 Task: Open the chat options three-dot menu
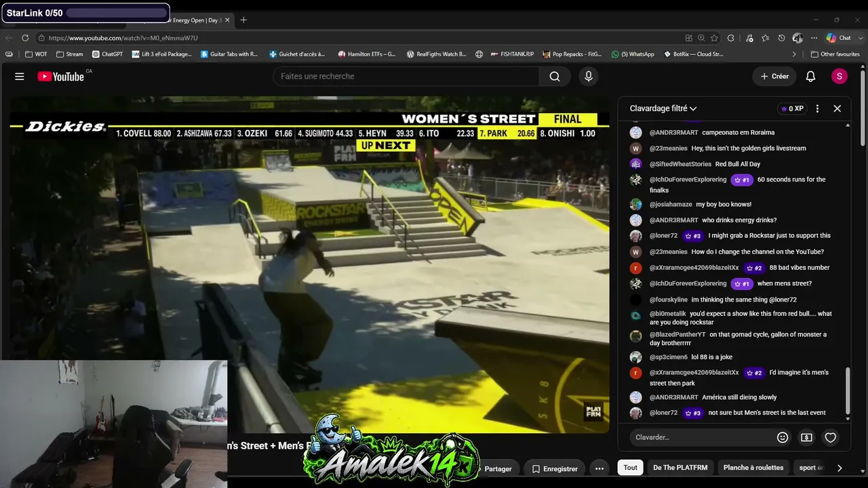(817, 108)
